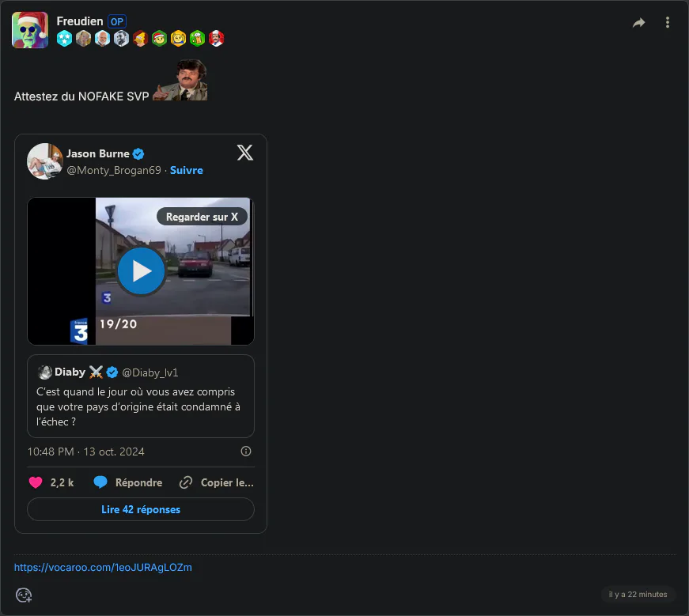Viewport: 689px width, 616px height.
Task: Open the vocaroo.com link
Action: point(103,567)
